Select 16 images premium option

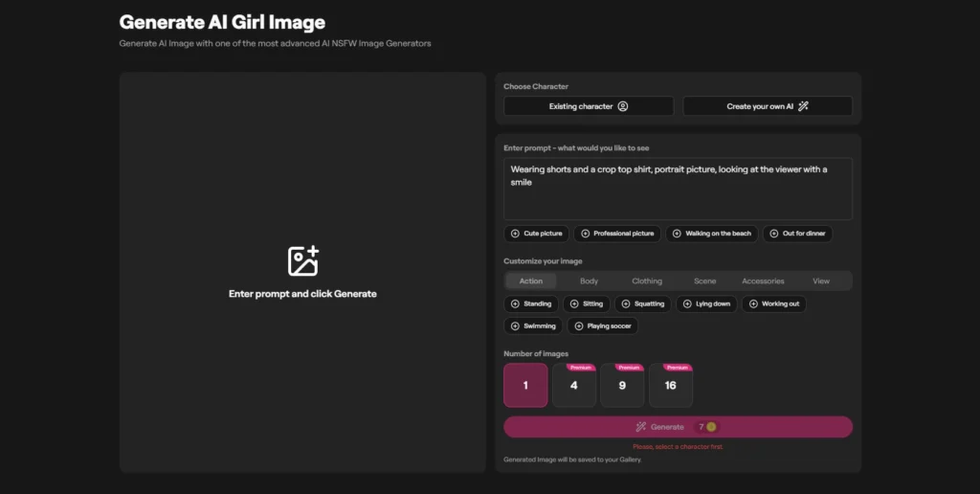point(671,385)
